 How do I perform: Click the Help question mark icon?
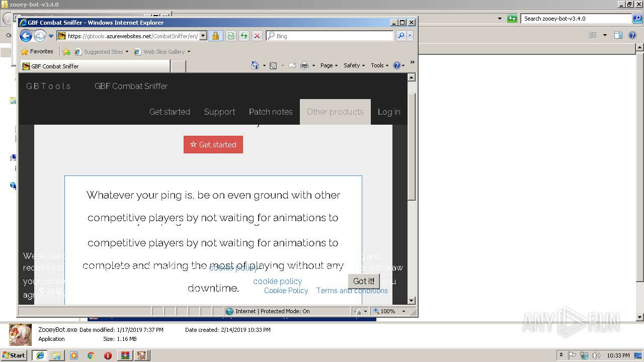point(396,65)
